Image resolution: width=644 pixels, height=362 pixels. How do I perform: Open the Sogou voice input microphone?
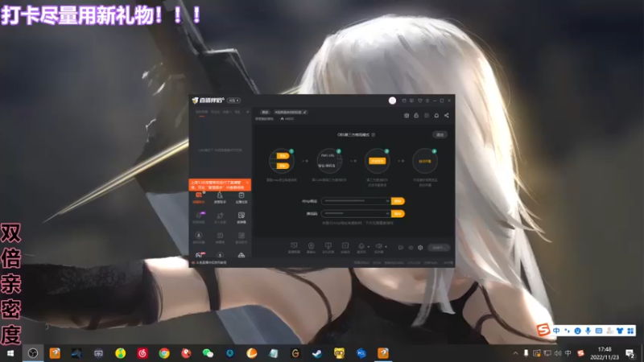point(588,331)
